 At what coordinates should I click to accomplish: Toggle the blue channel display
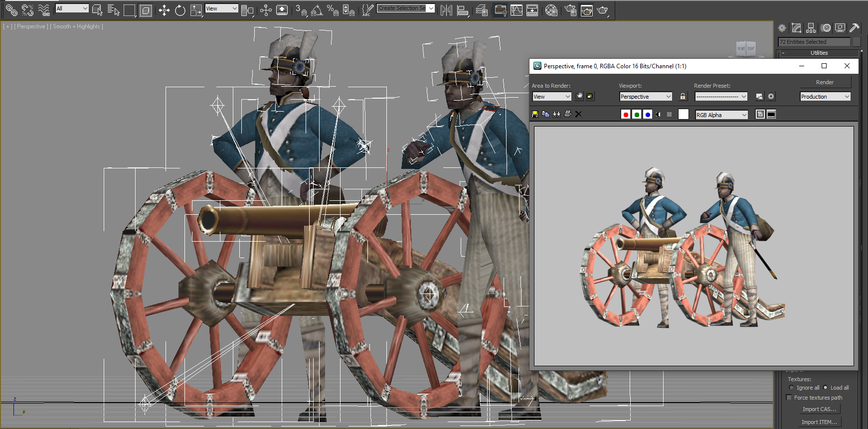point(648,115)
